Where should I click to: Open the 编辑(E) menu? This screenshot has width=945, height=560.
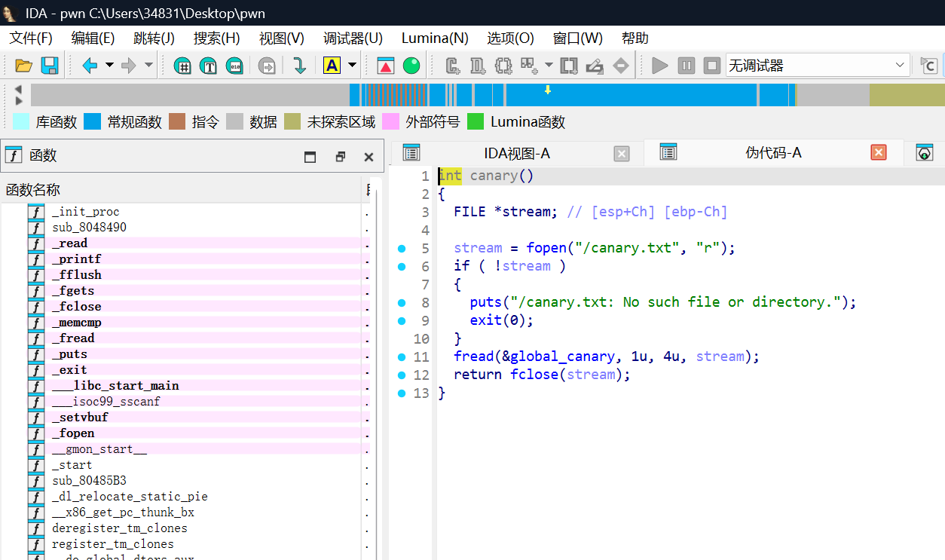(93, 38)
